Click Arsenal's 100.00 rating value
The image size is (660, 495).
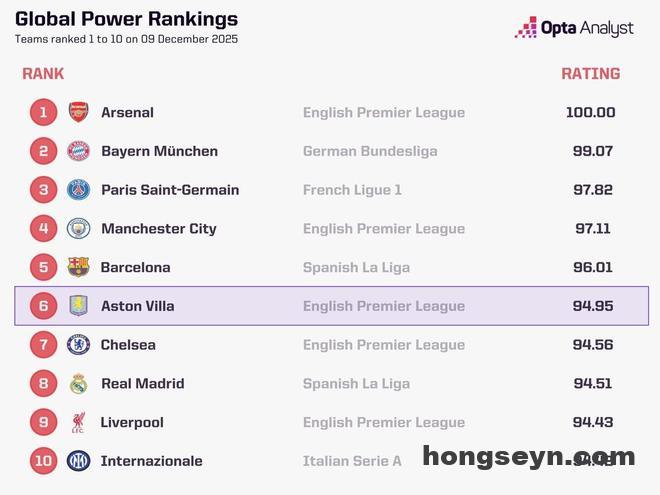(590, 112)
